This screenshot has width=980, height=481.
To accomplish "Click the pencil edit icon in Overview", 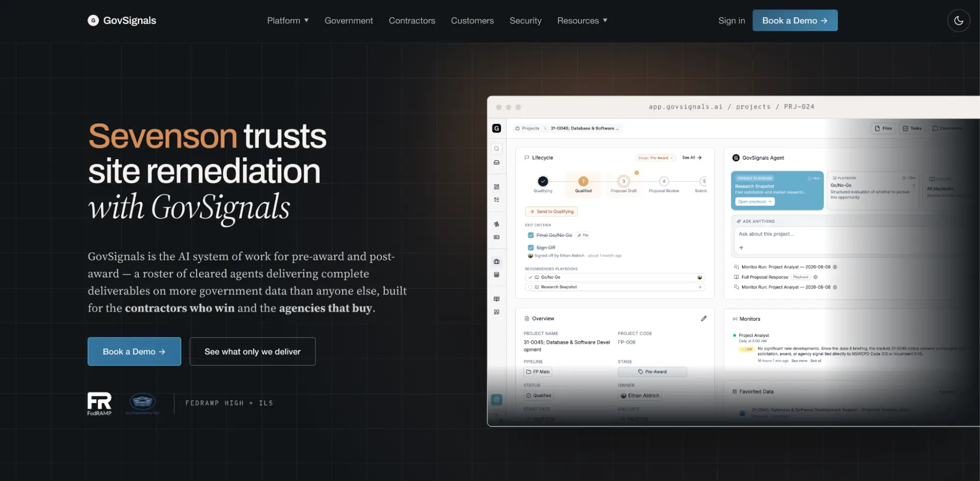I will pyautogui.click(x=704, y=318).
